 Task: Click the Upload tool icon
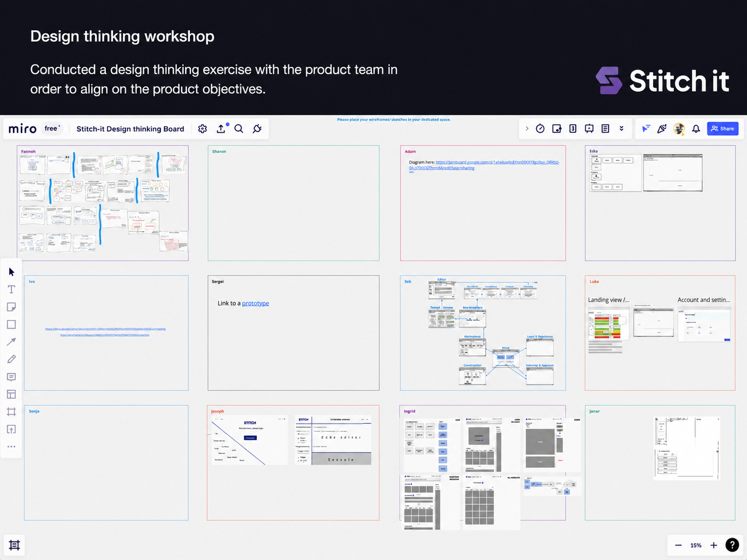(11, 429)
